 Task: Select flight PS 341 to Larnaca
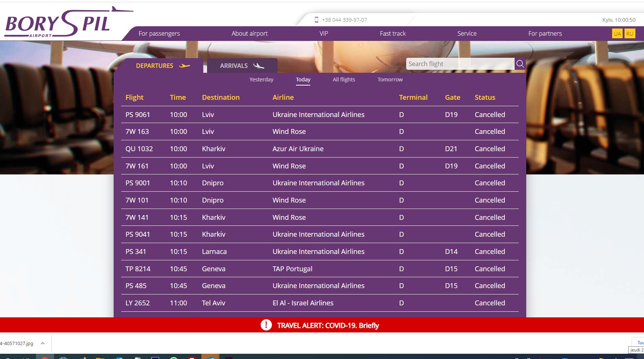coord(135,252)
